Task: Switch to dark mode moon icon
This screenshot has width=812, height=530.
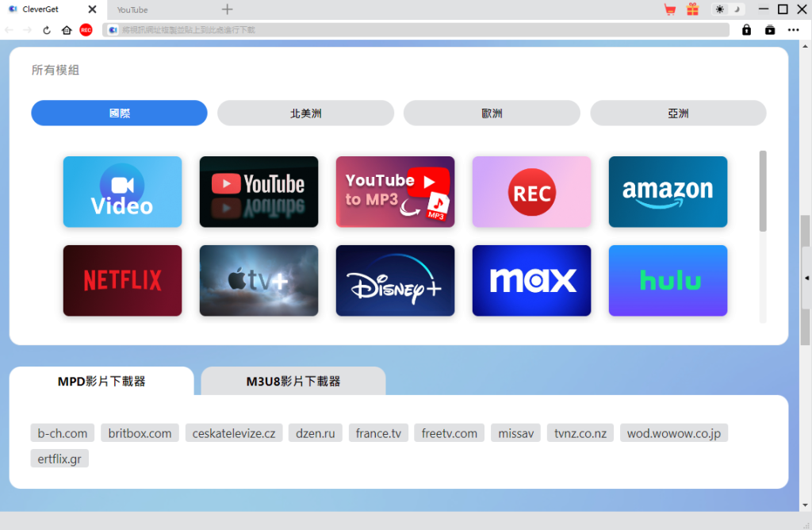Action: [737, 10]
